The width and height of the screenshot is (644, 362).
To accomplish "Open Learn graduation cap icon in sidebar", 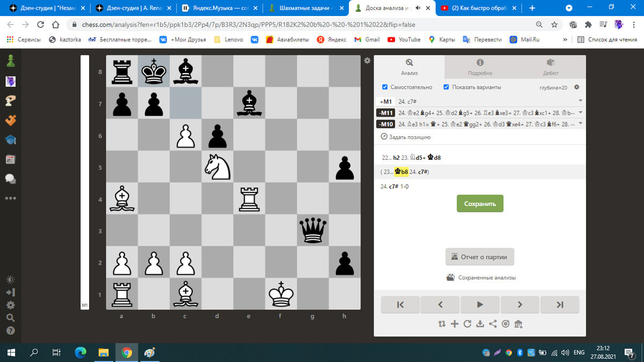I will click(10, 139).
